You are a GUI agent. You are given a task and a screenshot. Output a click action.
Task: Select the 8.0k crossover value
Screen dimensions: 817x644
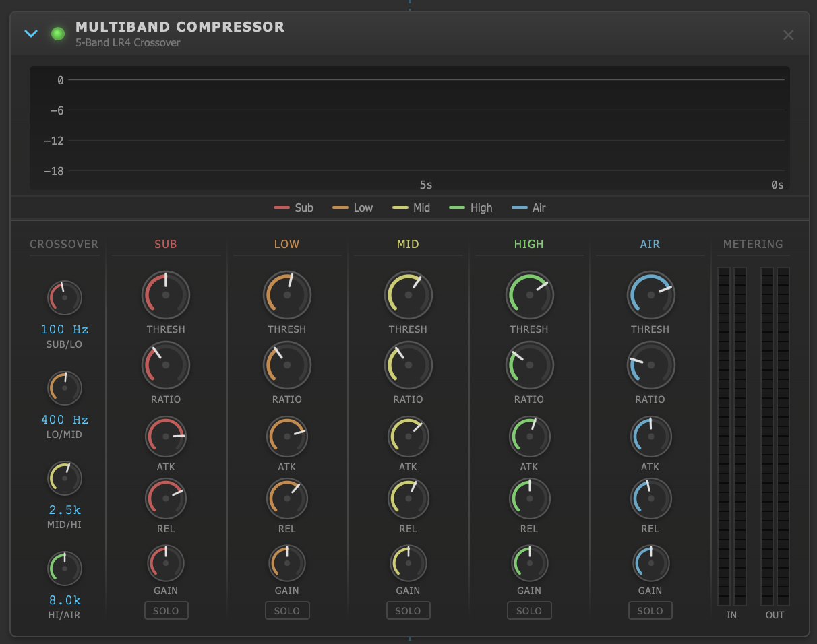pyautogui.click(x=65, y=600)
